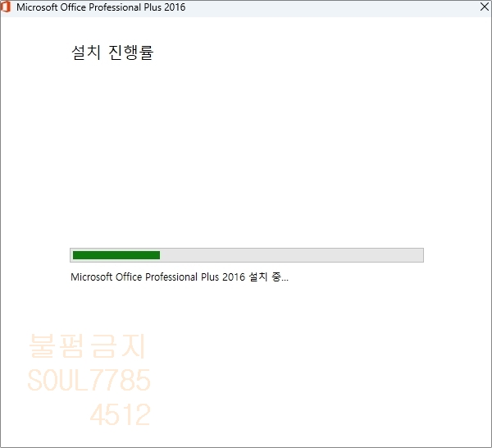
Task: Click the blank white area above progress bar
Action: (x=246, y=156)
